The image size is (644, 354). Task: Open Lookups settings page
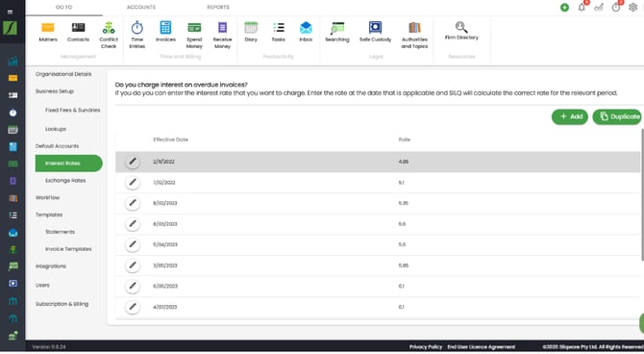(56, 129)
